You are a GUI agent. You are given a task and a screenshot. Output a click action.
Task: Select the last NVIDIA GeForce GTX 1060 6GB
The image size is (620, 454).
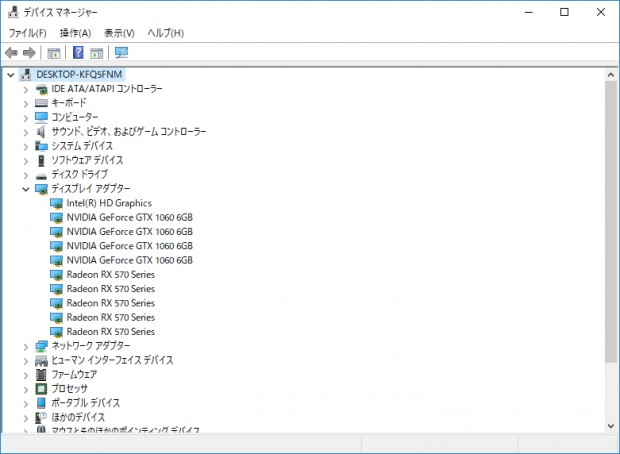130,260
